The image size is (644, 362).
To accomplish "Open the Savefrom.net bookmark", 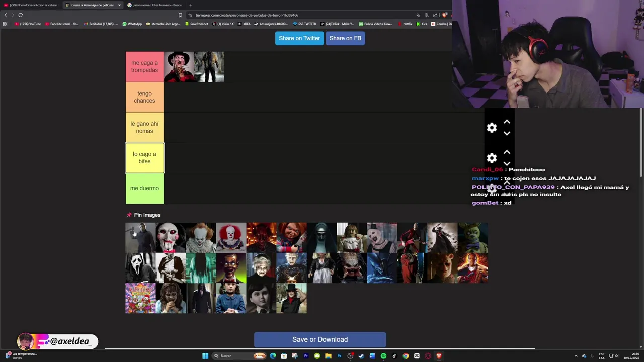I will pyautogui.click(x=196, y=24).
